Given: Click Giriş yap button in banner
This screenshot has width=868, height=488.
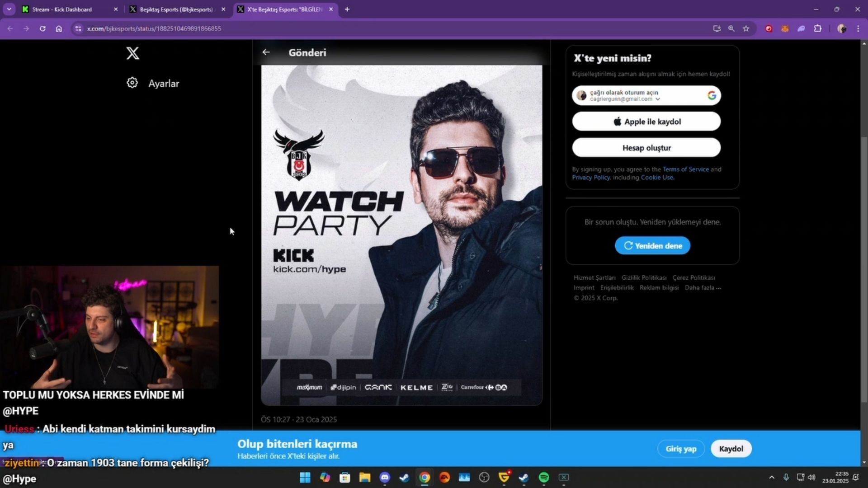Looking at the screenshot, I should (681, 449).
